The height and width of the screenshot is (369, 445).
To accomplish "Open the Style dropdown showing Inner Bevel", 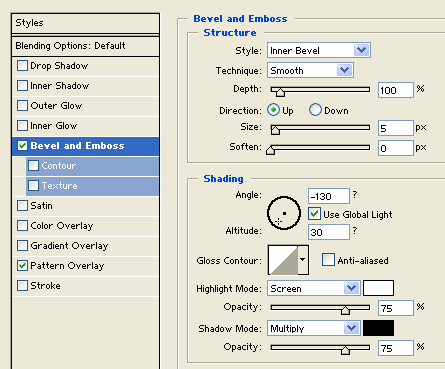I will point(319,50).
